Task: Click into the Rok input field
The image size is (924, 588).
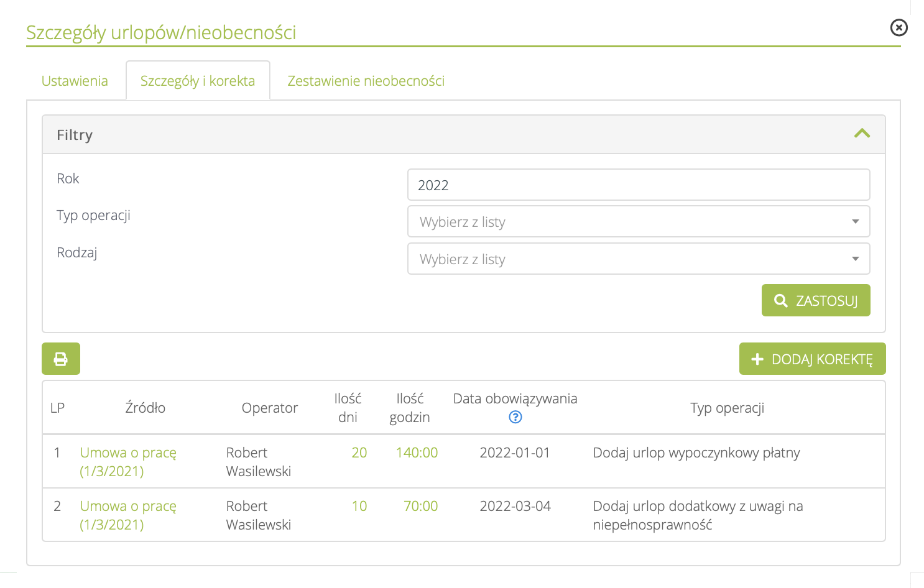Action: 638,185
